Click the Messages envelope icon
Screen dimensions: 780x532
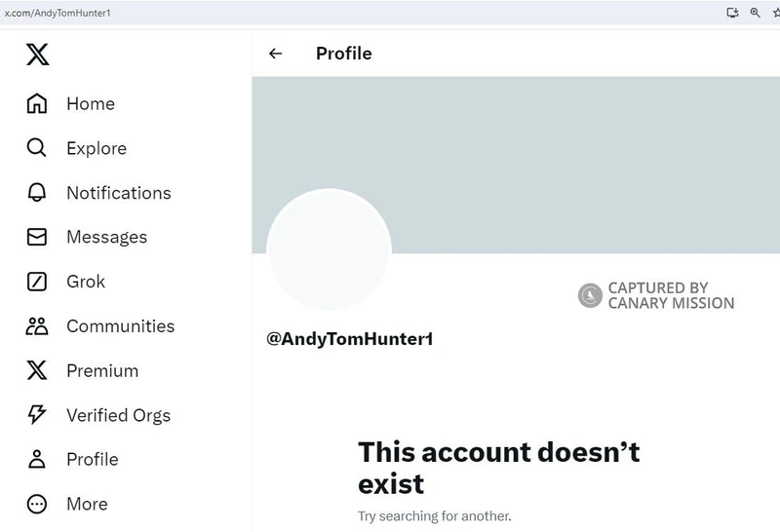37,237
